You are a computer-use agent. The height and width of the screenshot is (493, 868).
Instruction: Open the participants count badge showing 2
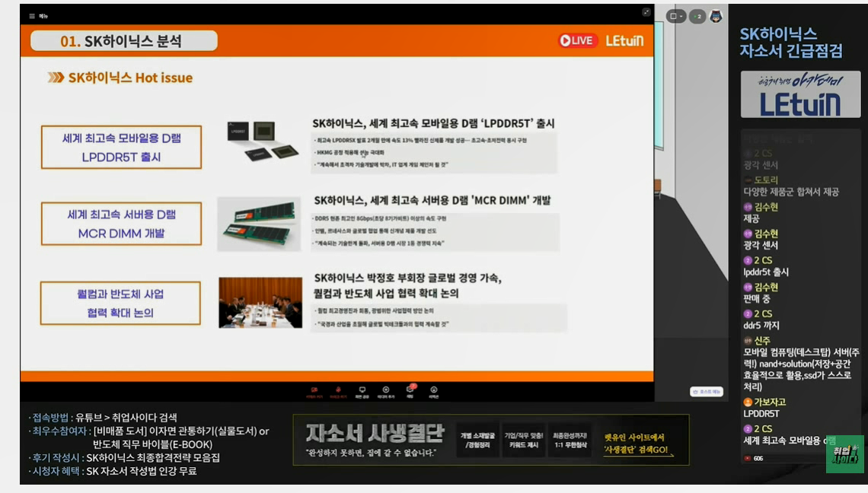[697, 17]
